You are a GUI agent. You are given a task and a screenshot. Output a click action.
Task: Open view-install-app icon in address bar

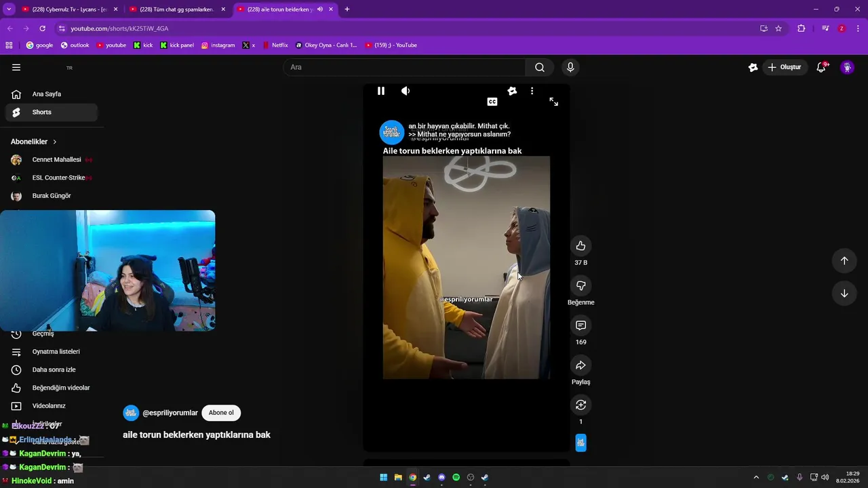coord(764,28)
